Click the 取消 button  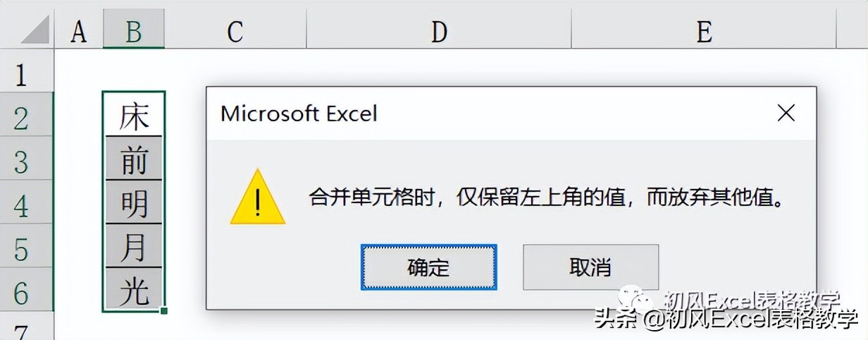(590, 267)
